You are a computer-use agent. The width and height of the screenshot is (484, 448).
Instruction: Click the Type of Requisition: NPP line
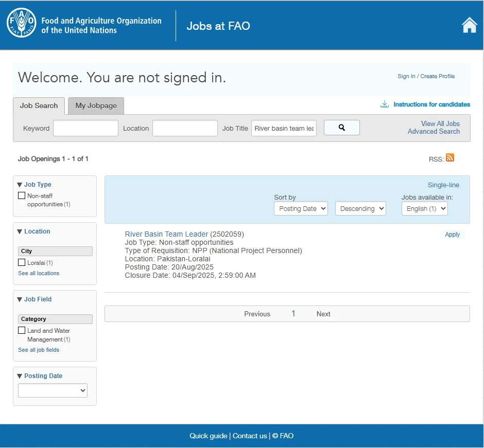(213, 250)
